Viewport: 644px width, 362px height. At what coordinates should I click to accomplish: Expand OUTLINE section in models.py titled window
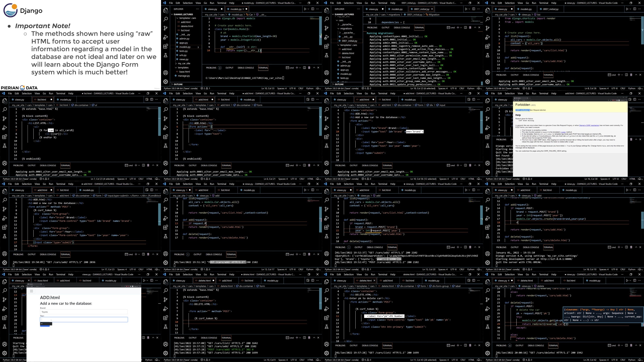click(172, 84)
